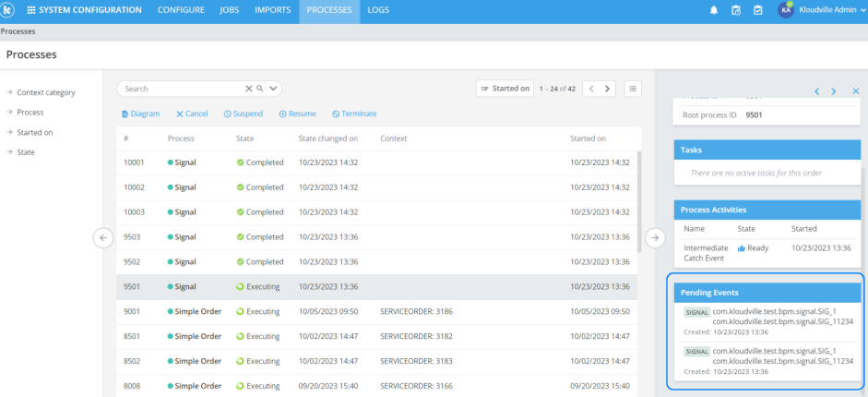This screenshot has width=868, height=397.
Task: Click the Diagram action
Action: tap(140, 114)
